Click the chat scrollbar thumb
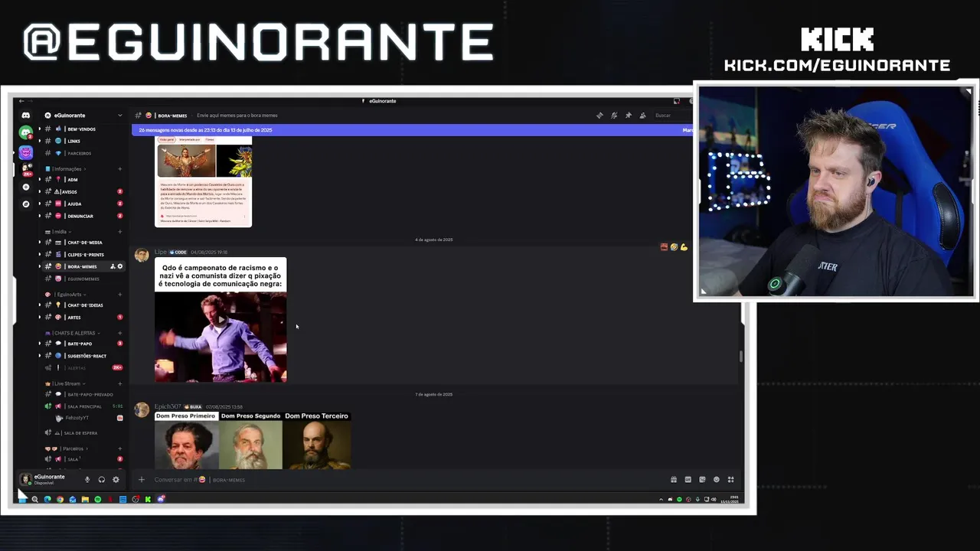The height and width of the screenshot is (551, 980). pos(740,357)
